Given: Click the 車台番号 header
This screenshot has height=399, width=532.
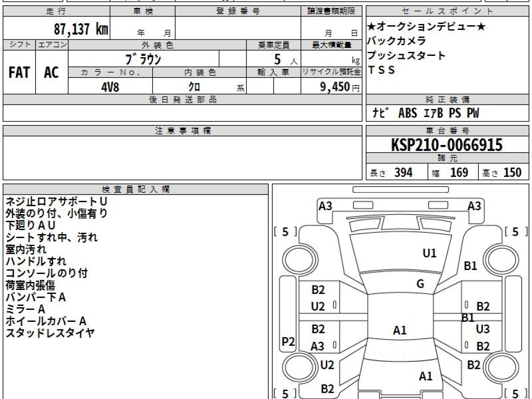Looking at the screenshot, I should point(447,131).
